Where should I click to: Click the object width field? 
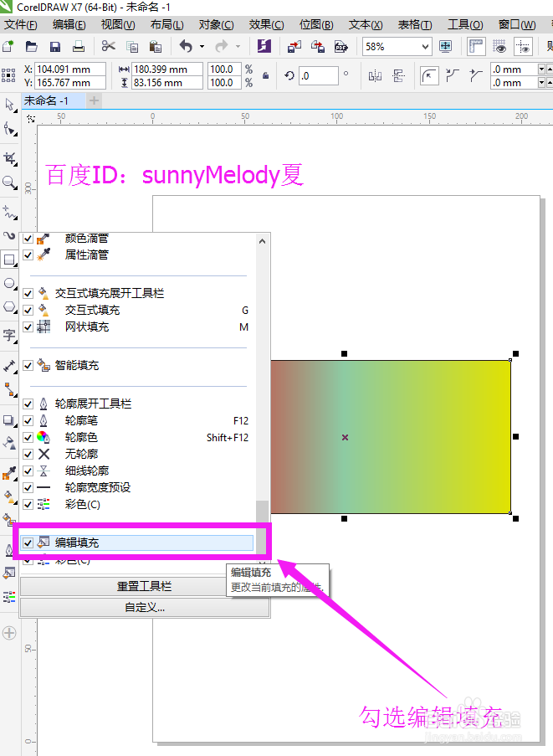[167, 69]
